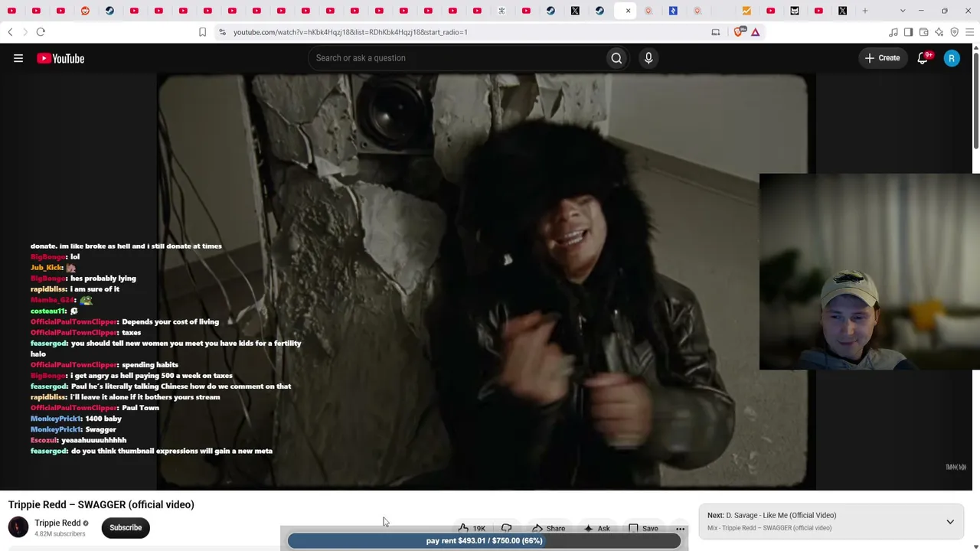Open Leo AI sparkle icon
Screen dimensions: 980x551
click(939, 32)
